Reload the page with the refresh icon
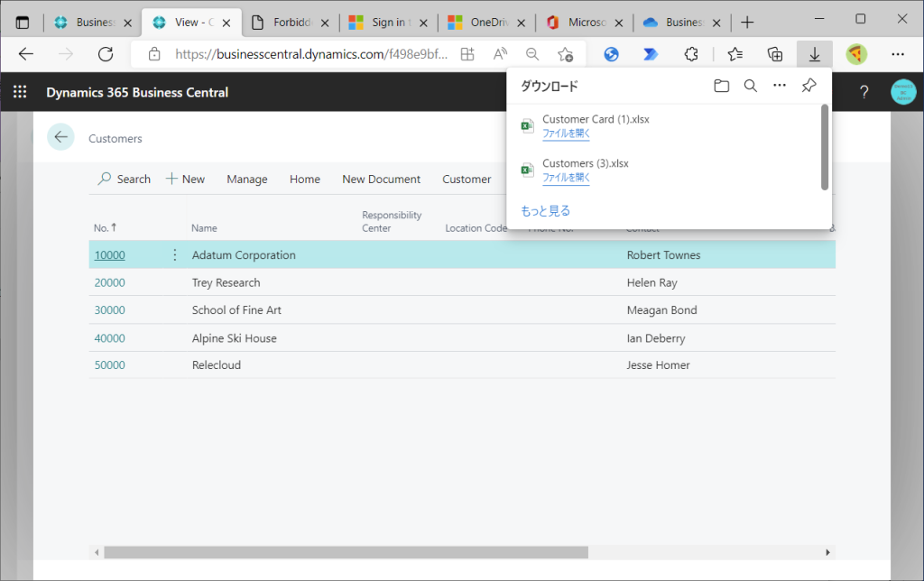The width and height of the screenshot is (924, 581). (106, 54)
